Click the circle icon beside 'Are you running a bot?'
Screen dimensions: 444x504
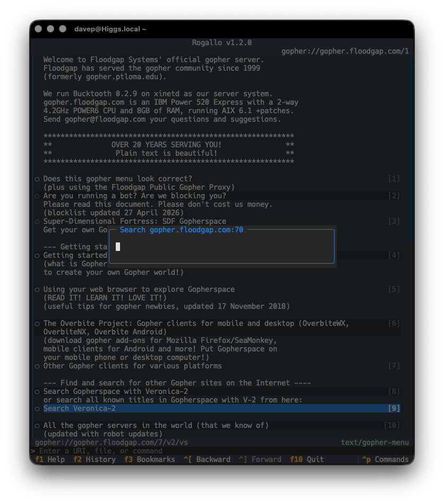pos(37,196)
